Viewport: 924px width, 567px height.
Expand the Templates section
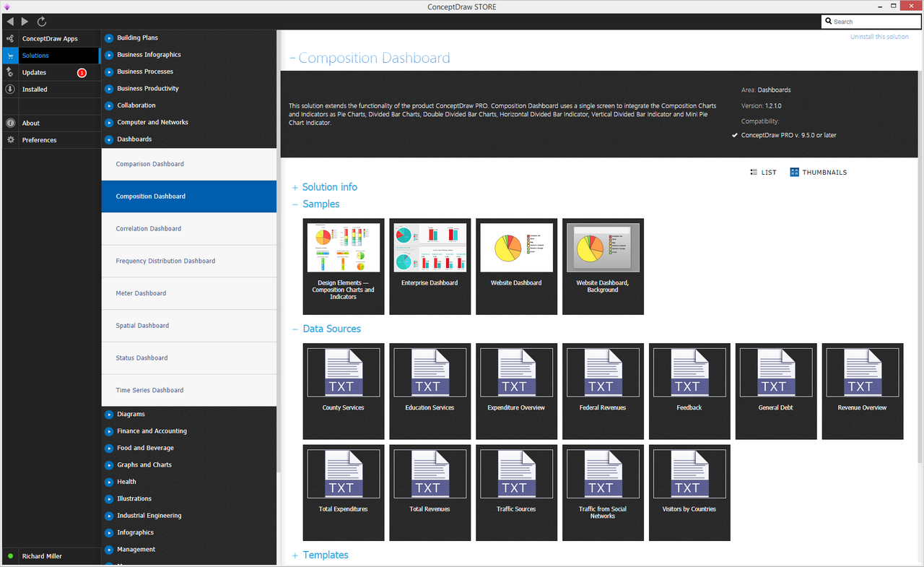click(325, 555)
